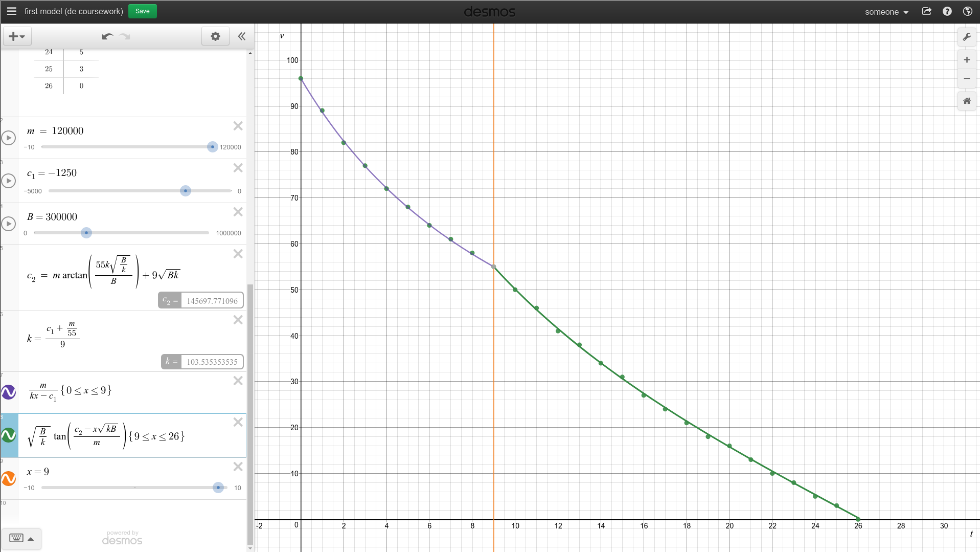Screen dimensions: 980x552
Task: Click the green Save button
Action: click(143, 11)
